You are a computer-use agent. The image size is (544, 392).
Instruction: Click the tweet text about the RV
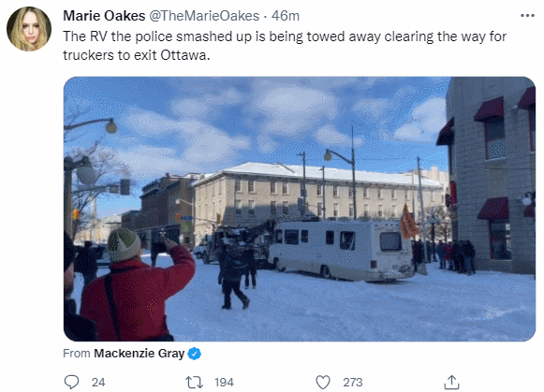coord(285,46)
